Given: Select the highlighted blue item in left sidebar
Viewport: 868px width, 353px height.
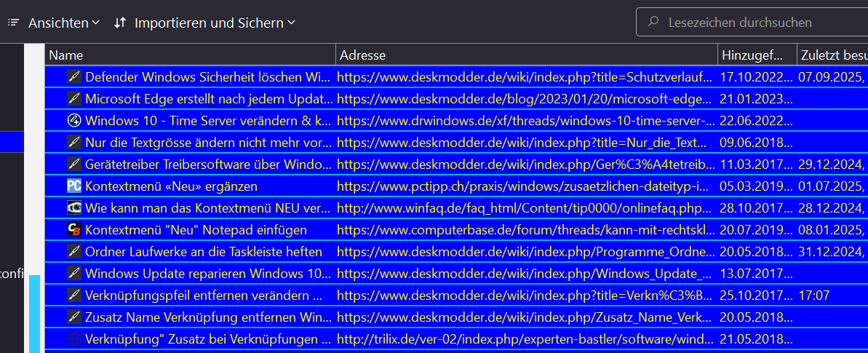Looking at the screenshot, I should 12,141.
